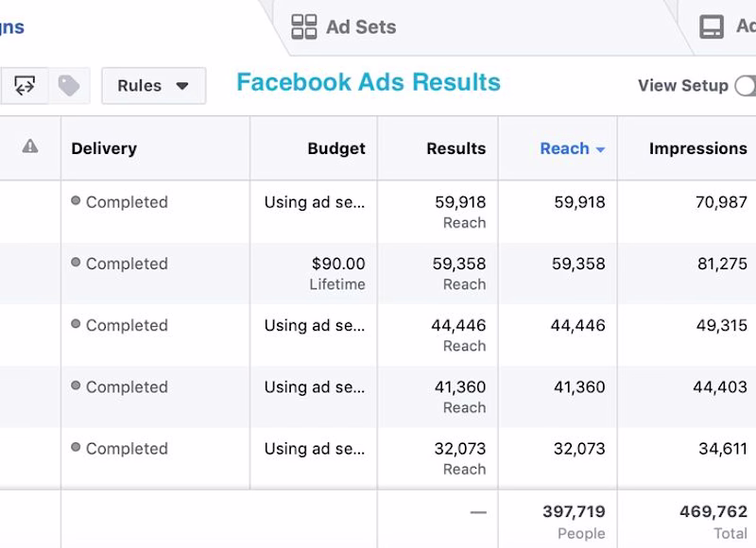Click the Reach column sort arrow
Image resolution: width=756 pixels, height=548 pixels.
(600, 149)
